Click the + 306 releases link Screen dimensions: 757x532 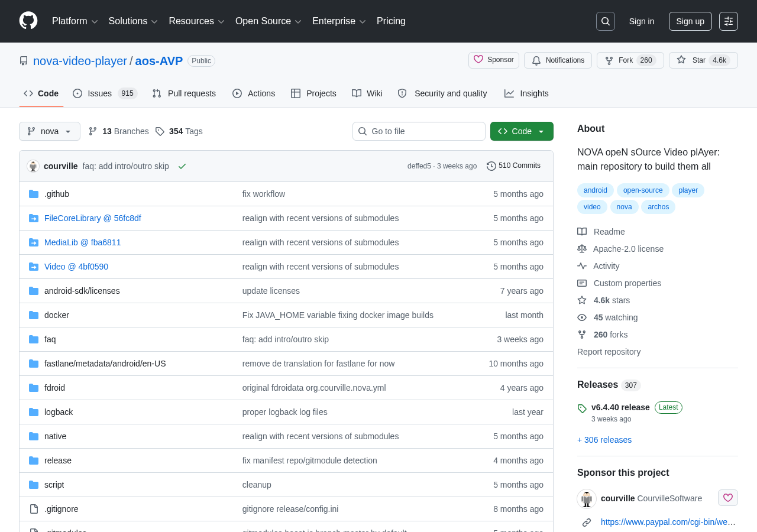pyautogui.click(x=604, y=440)
